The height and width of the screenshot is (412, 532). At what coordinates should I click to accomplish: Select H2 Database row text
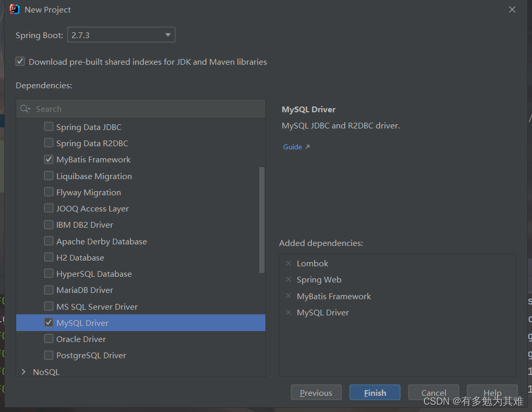point(80,257)
